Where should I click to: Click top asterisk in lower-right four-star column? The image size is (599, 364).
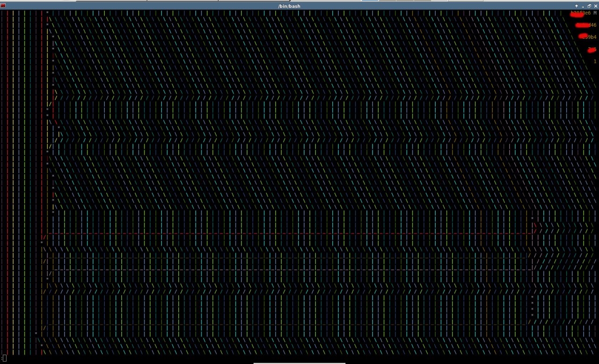pyautogui.click(x=532, y=297)
